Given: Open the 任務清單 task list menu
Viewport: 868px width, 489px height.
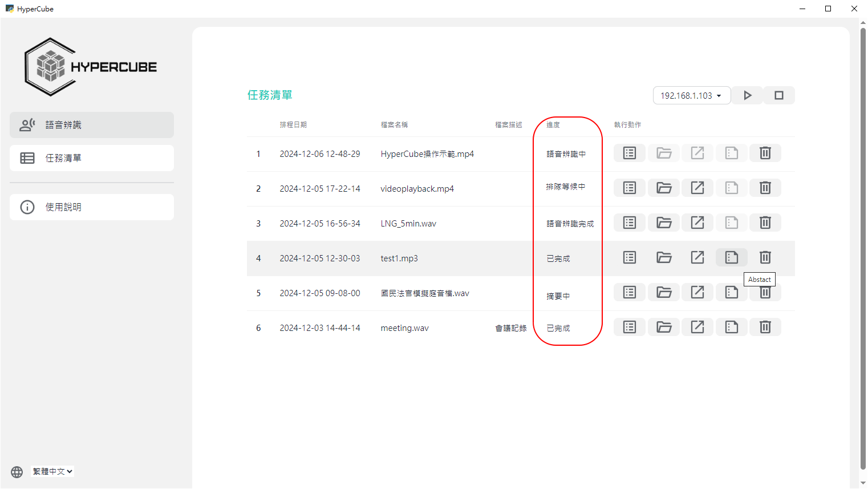Looking at the screenshot, I should coord(92,158).
